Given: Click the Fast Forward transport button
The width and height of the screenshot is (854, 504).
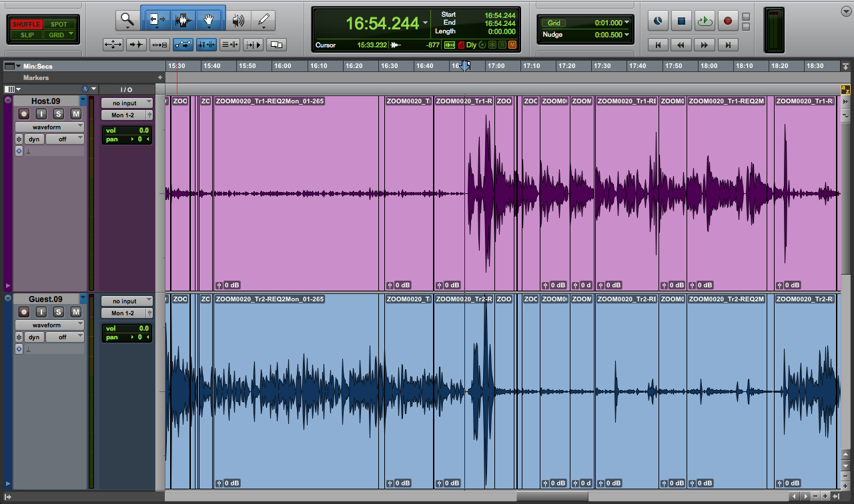Looking at the screenshot, I should [704, 45].
